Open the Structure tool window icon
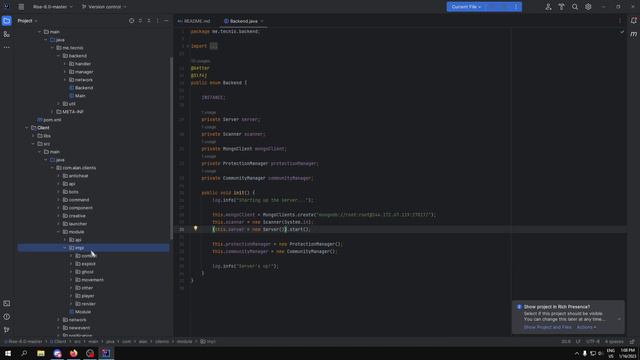Viewport: 640px width, 360px height. point(7,34)
